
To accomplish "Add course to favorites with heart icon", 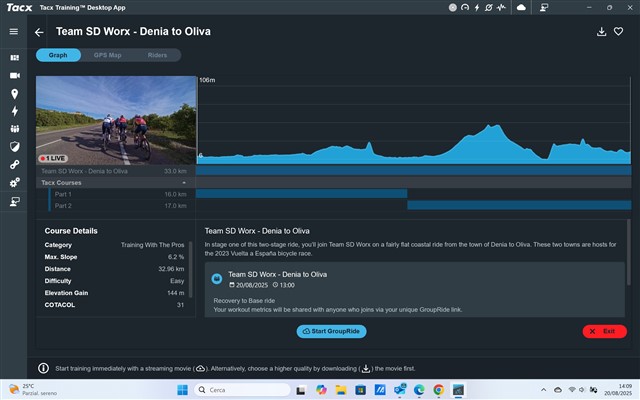I will [618, 31].
